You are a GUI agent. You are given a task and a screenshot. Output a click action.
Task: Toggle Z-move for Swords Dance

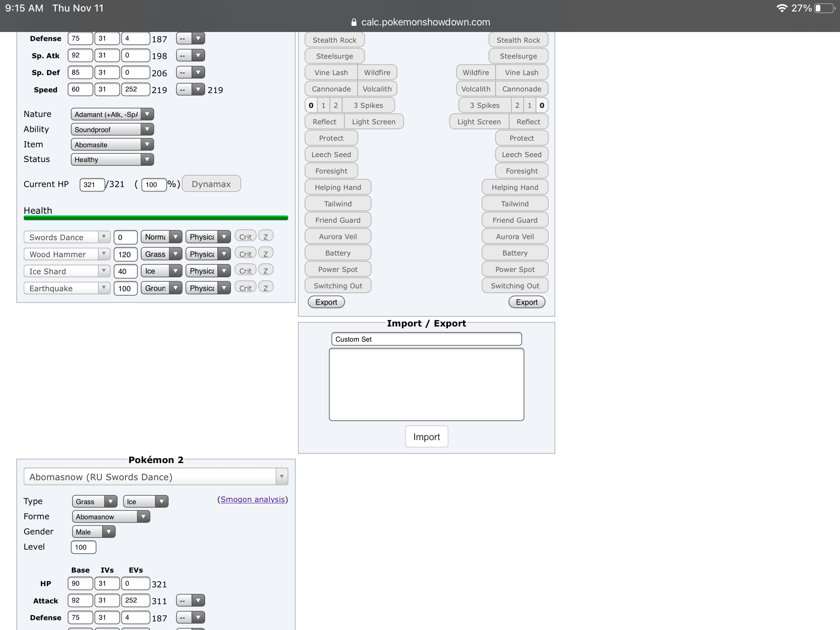pos(266,237)
